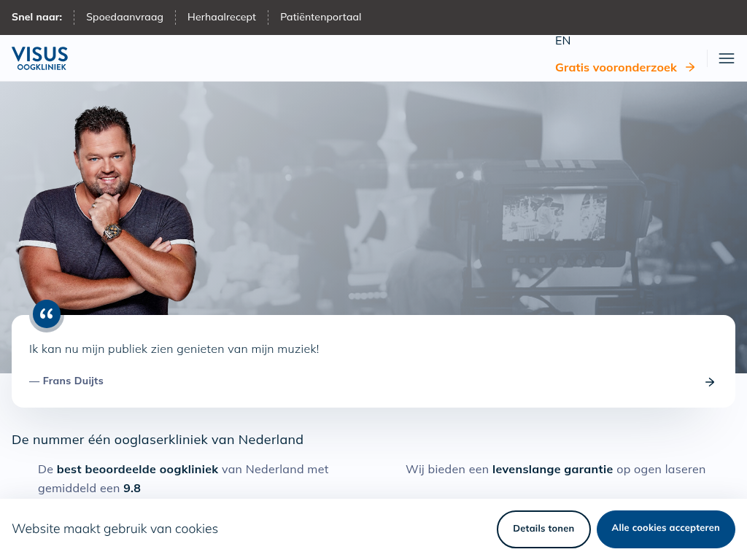
Task: Open the Spoedaanvraag quick link
Action: (x=124, y=17)
